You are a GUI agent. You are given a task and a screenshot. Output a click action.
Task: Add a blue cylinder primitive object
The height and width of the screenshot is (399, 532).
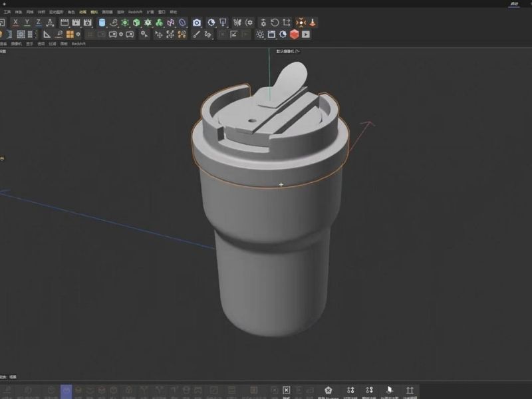[x=102, y=23]
